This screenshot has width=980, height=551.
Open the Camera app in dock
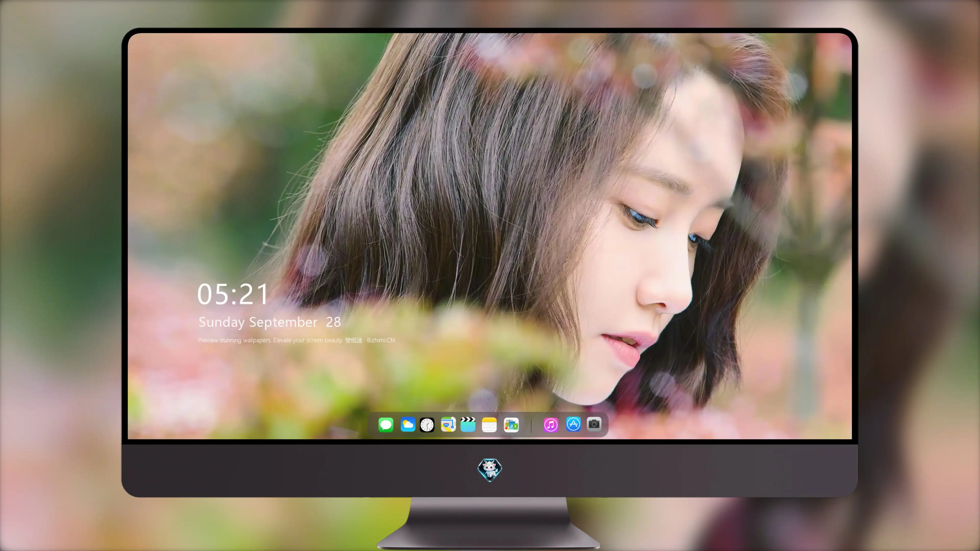point(594,424)
